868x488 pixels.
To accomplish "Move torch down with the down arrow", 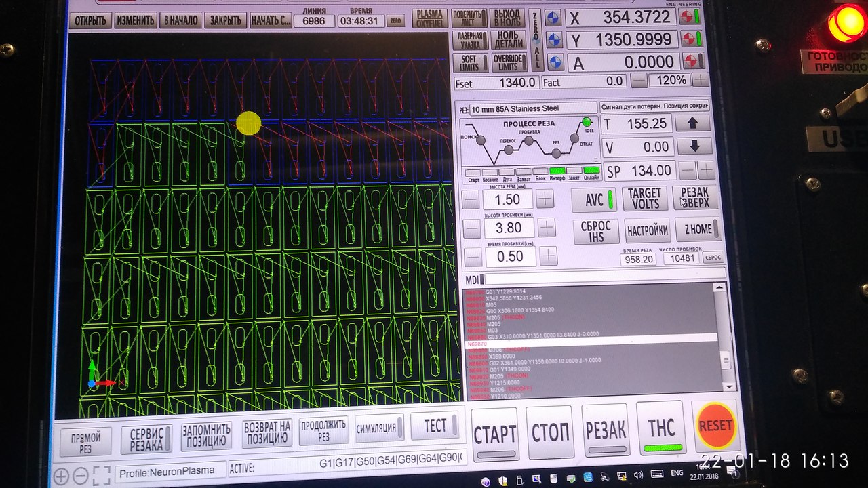I will click(x=694, y=146).
